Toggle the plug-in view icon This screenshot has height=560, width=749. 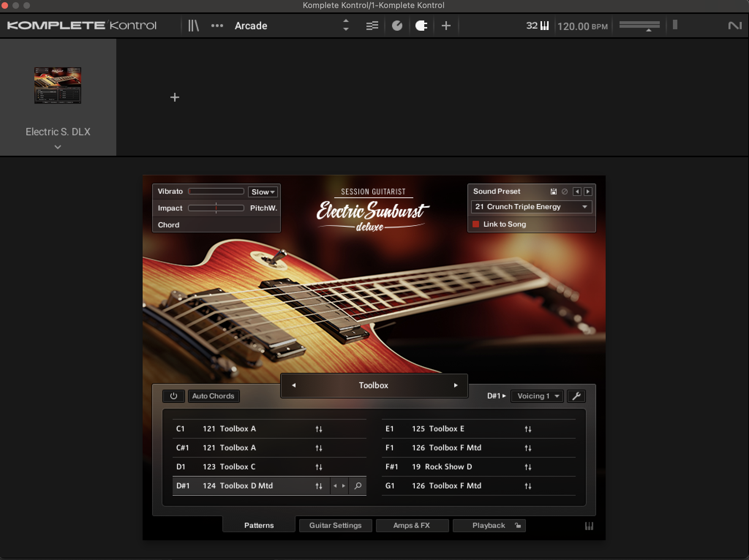(x=421, y=26)
